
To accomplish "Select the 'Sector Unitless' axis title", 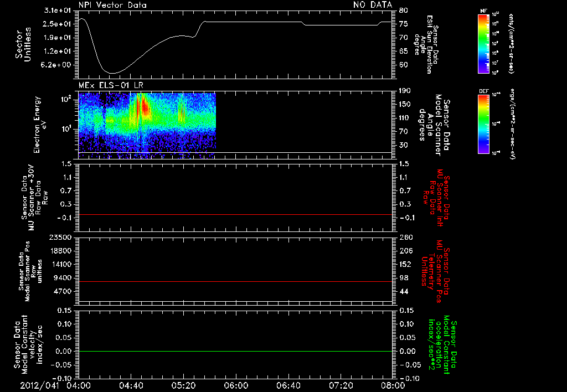I will [x=23, y=44].
